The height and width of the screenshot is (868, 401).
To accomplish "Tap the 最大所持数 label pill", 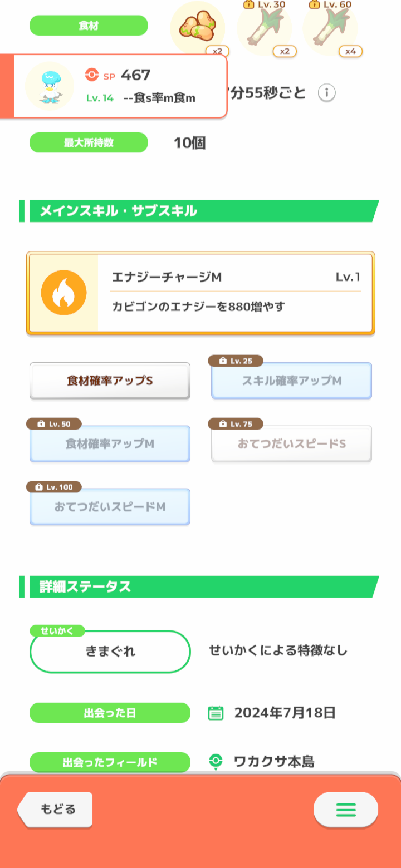I will click(89, 142).
